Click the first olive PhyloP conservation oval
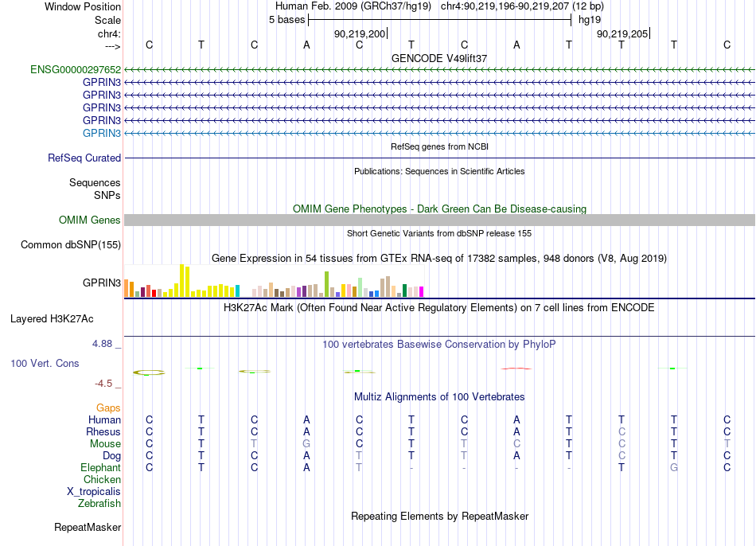This screenshot has width=756, height=546. (x=149, y=372)
